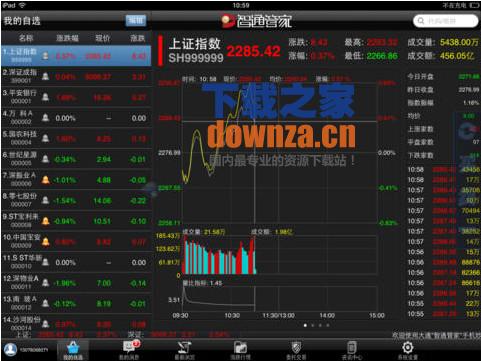Click the 上涨家数 label in details
The width and height of the screenshot is (481, 361).
tap(421, 129)
